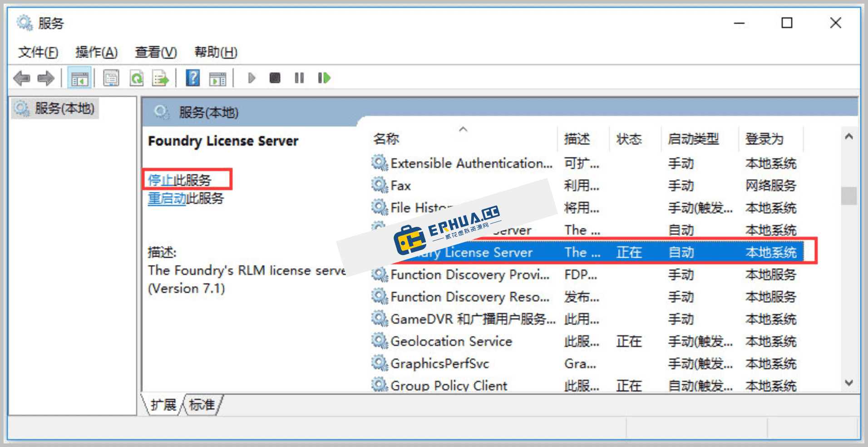
Task: Select 服务(本地) in the left tree
Action: pos(64,108)
